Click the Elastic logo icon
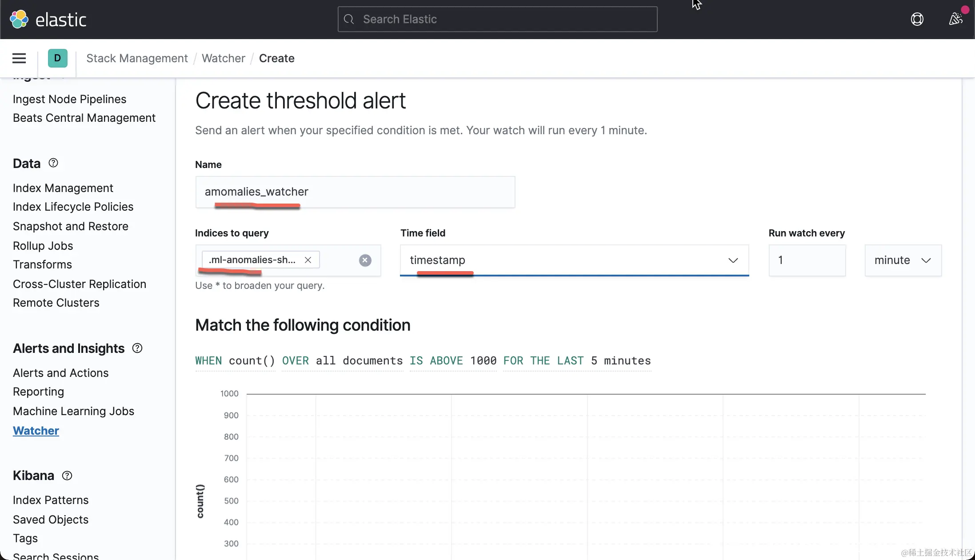 (x=19, y=20)
